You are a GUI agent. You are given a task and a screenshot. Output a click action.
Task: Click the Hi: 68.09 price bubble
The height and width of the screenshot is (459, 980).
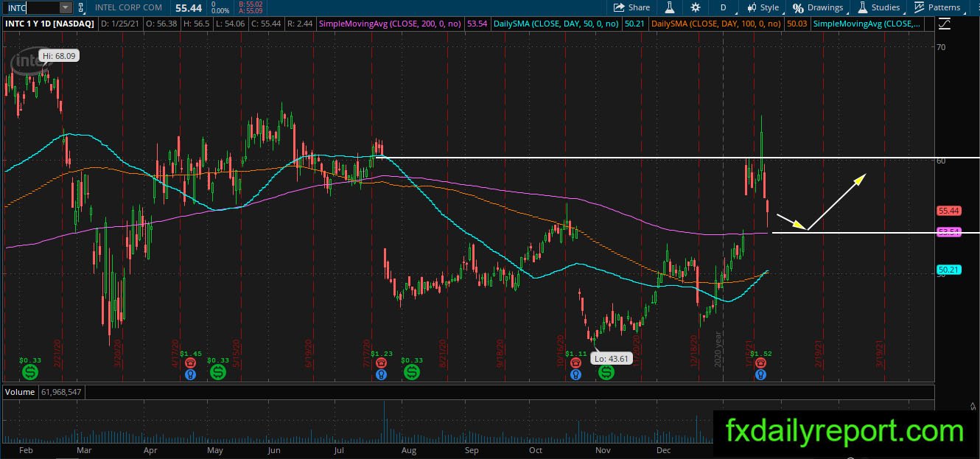tap(59, 56)
